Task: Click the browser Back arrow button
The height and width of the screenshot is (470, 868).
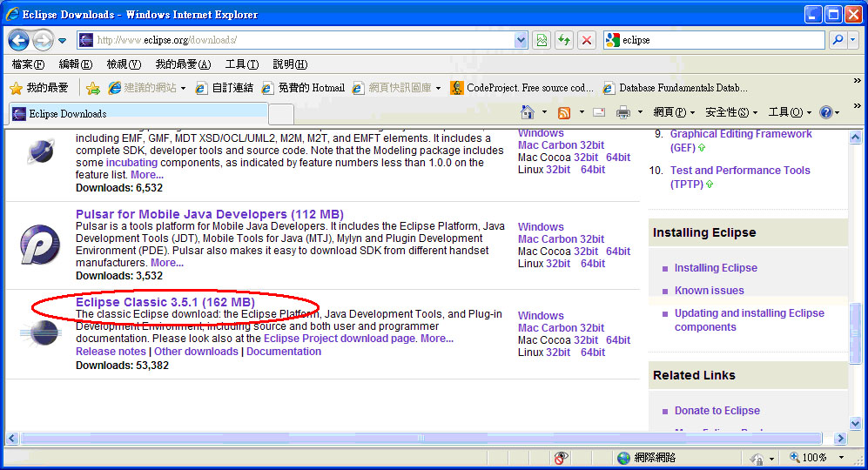Action: click(x=19, y=40)
